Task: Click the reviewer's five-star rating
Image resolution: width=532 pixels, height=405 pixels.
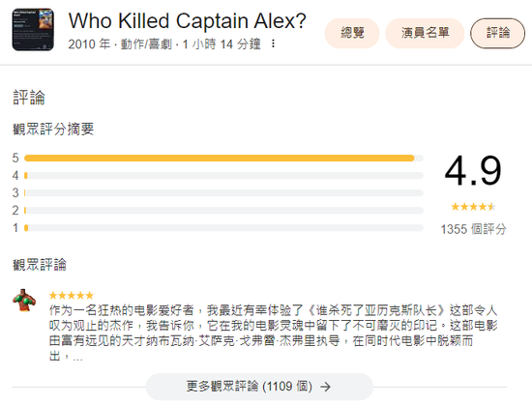Action: (71, 295)
